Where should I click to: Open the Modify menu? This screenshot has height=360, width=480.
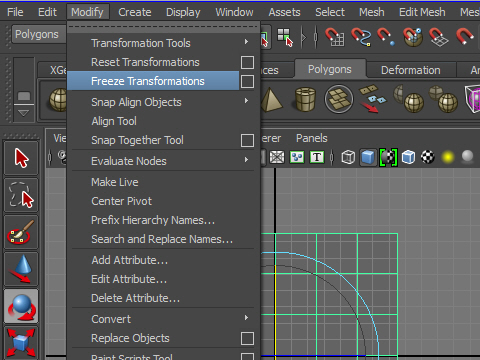(x=87, y=12)
